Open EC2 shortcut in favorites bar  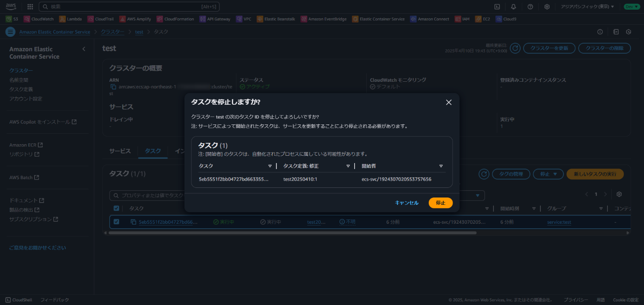click(483, 19)
